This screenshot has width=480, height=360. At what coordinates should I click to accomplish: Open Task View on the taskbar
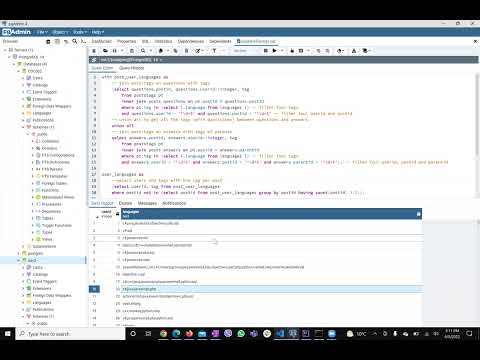click(148, 333)
